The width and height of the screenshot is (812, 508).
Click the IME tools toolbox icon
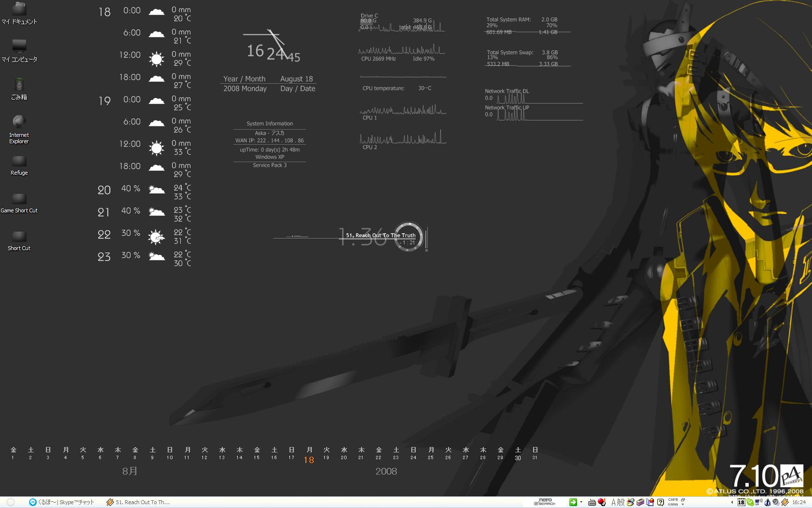[x=640, y=502]
